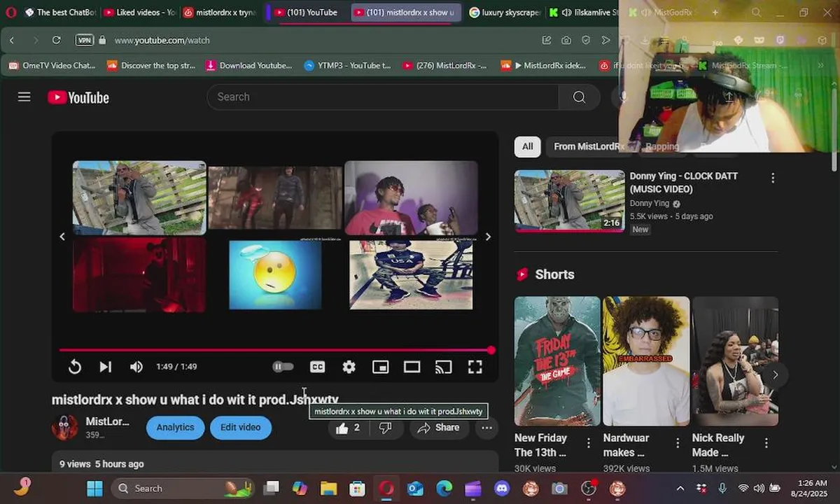Screen dimensions: 840x504
Task: Like the video with thumbs up
Action: (x=348, y=428)
